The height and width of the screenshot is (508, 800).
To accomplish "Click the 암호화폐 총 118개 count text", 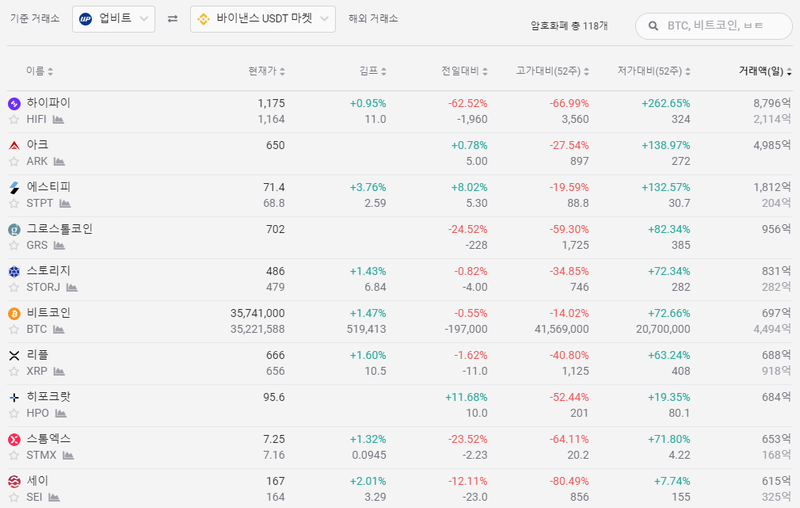I will click(569, 26).
